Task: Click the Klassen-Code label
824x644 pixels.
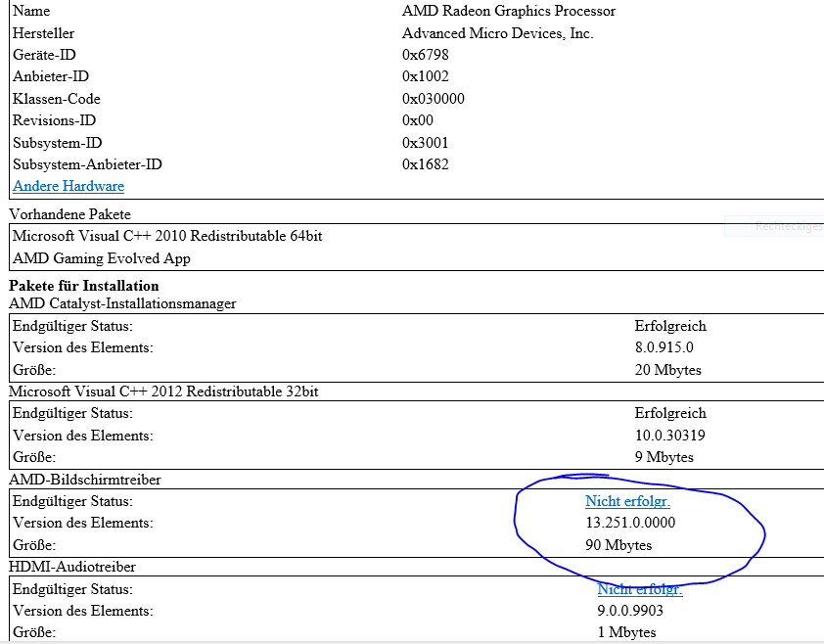Action: pyautogui.click(x=56, y=99)
